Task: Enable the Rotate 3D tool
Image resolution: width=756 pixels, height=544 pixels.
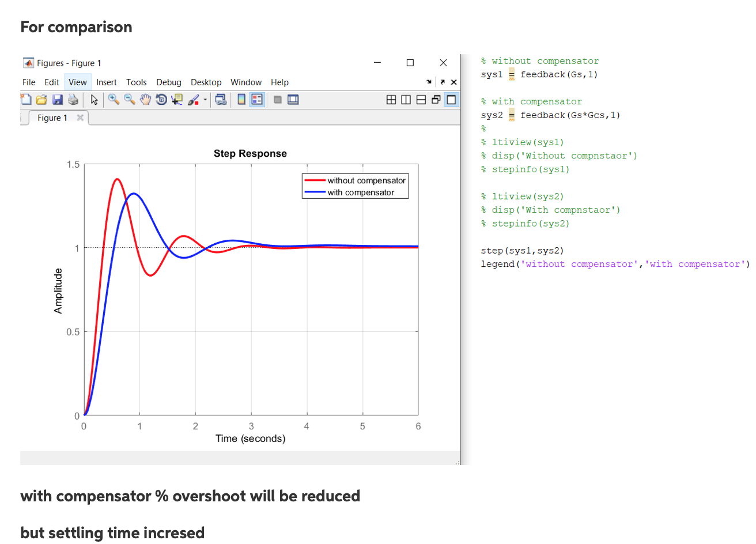Action: (161, 99)
